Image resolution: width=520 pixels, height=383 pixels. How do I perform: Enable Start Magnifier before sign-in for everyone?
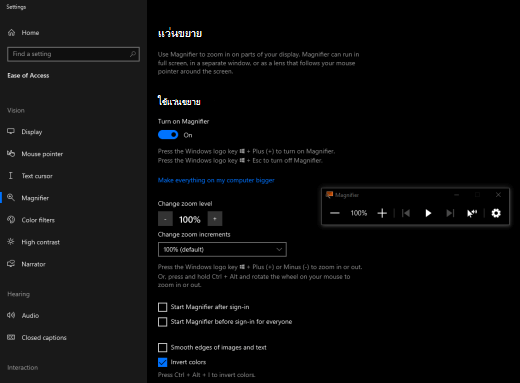point(162,322)
